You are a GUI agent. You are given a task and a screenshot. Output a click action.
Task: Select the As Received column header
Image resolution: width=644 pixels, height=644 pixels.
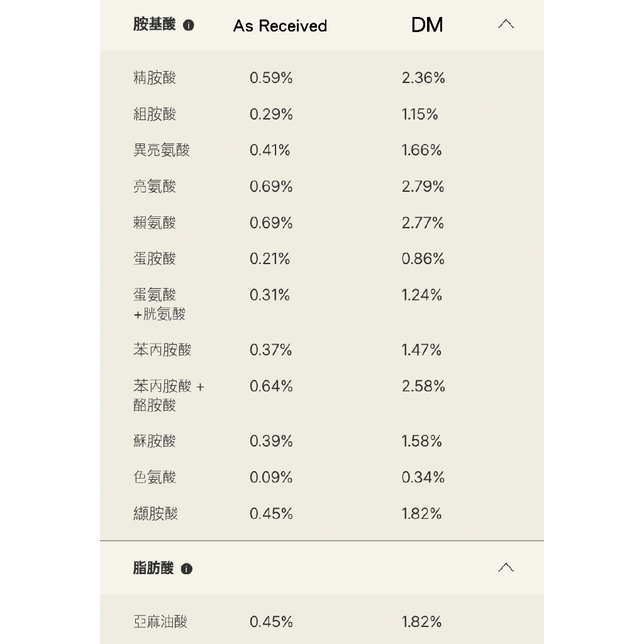pyautogui.click(x=280, y=26)
